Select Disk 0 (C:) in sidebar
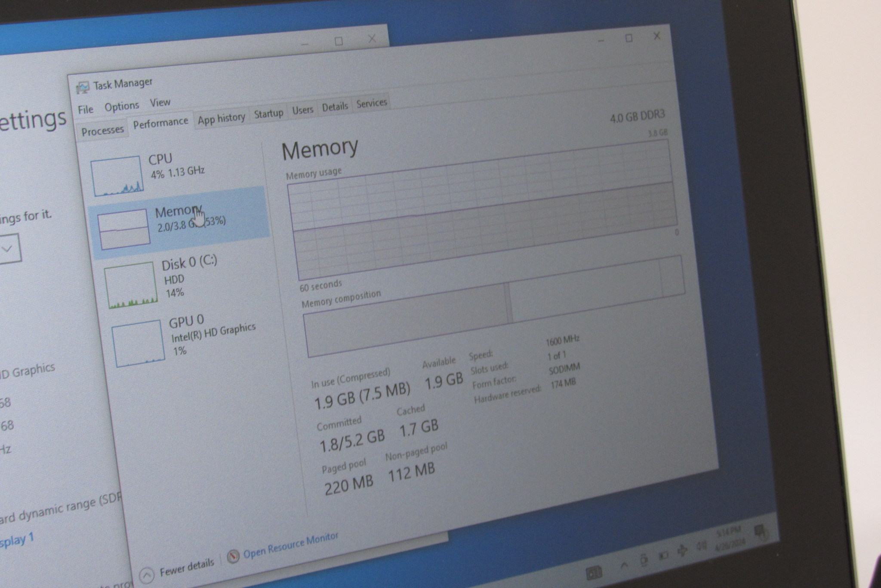Viewport: 881px width, 588px height. click(x=189, y=263)
